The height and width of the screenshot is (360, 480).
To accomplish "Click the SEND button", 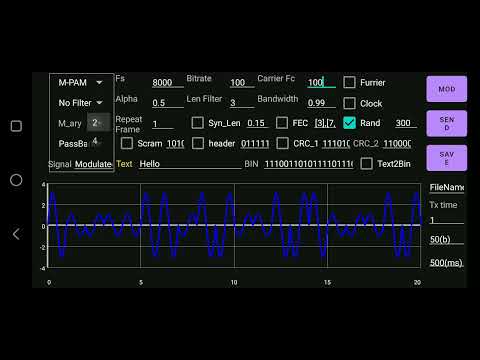I will pos(447,123).
